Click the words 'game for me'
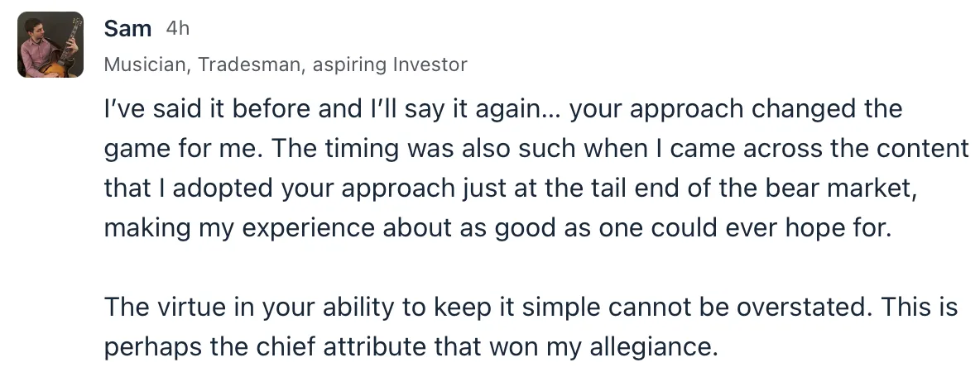This screenshot has width=980, height=372. coord(181,149)
